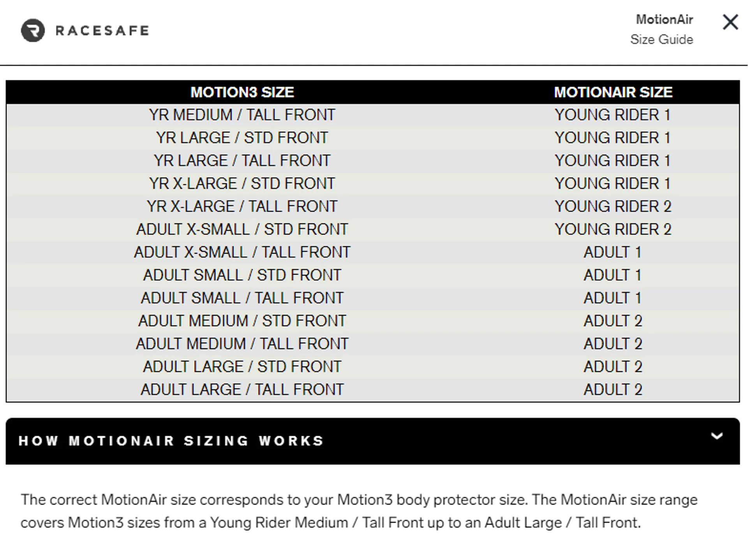748x560 pixels.
Task: Click the Racesafe circular R logo icon
Action: (33, 30)
